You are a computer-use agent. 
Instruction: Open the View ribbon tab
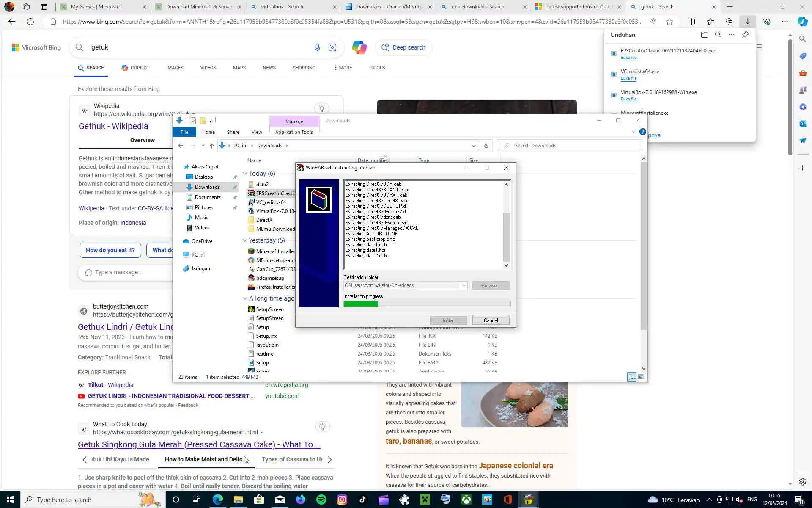tap(257, 132)
